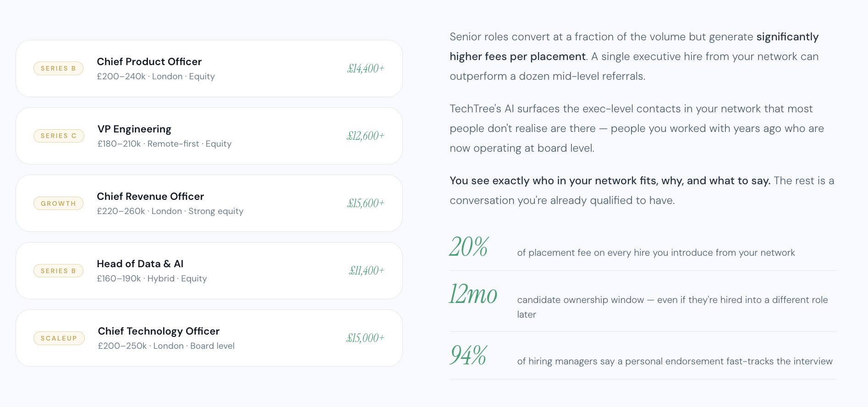Click the Series C badge on VP Engineering
The image size is (868, 407).
coord(59,136)
